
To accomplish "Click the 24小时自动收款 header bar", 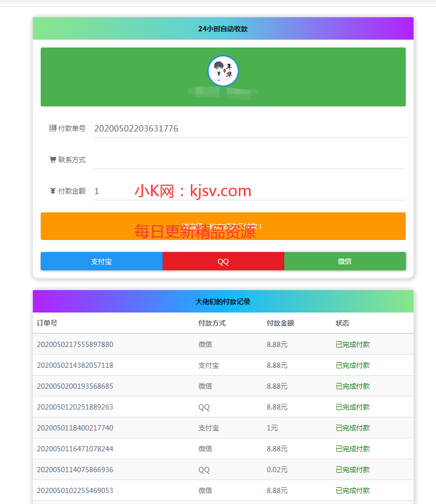I will 223,29.
